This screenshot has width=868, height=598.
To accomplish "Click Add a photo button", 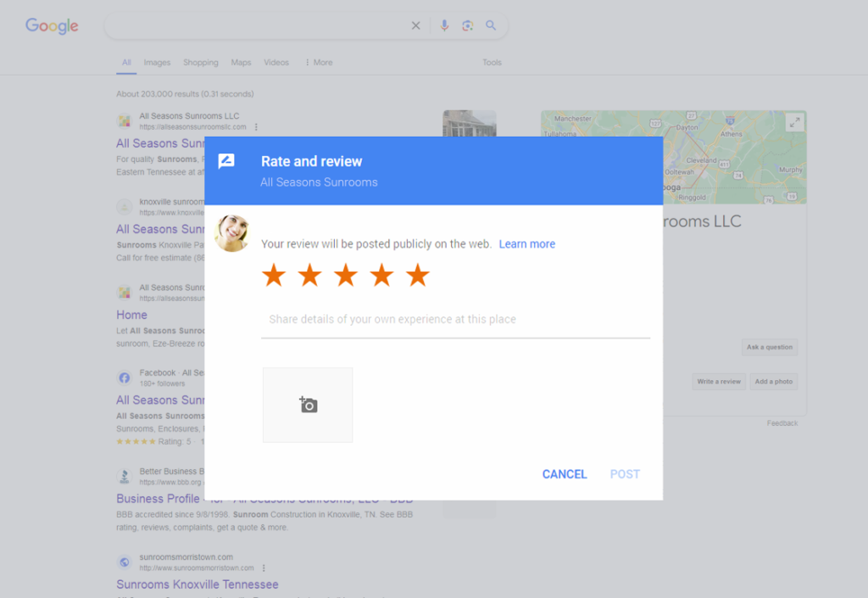I will click(774, 382).
